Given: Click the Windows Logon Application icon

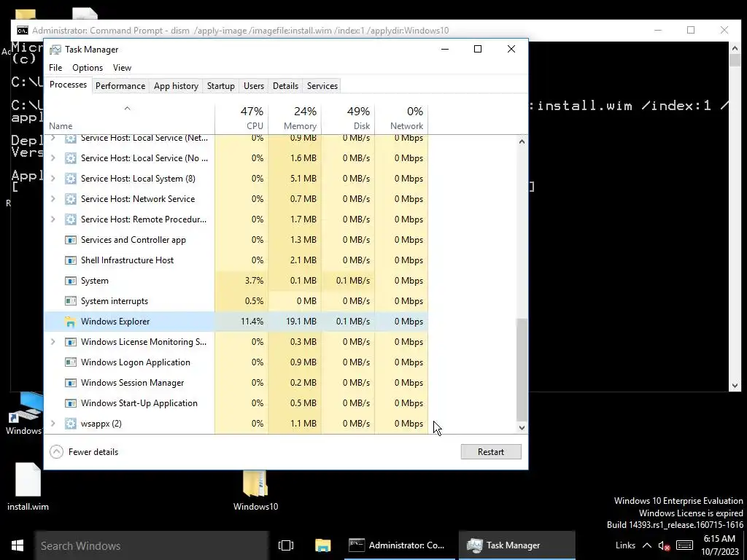Looking at the screenshot, I should [71, 362].
